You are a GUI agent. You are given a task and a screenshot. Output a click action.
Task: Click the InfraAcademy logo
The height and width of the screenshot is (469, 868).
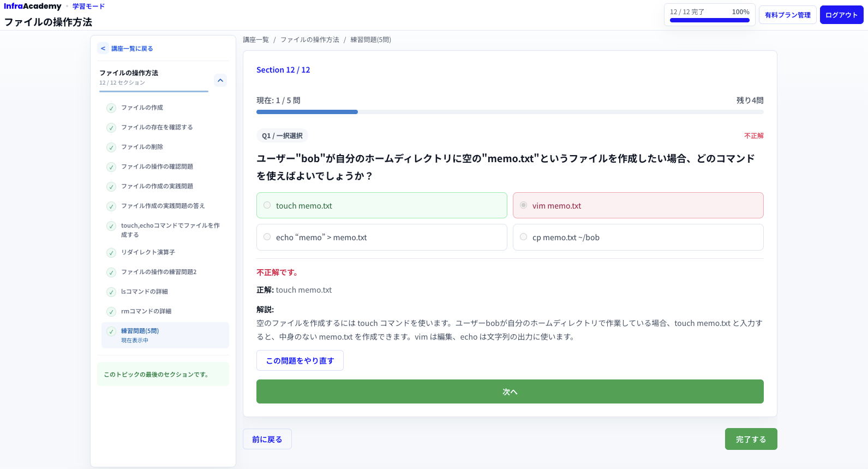point(33,6)
